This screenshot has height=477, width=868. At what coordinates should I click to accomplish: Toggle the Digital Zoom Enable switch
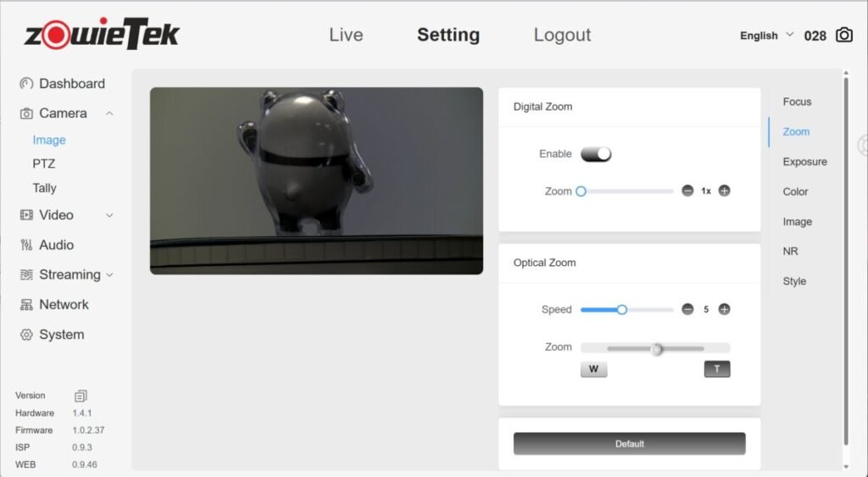[x=595, y=154]
